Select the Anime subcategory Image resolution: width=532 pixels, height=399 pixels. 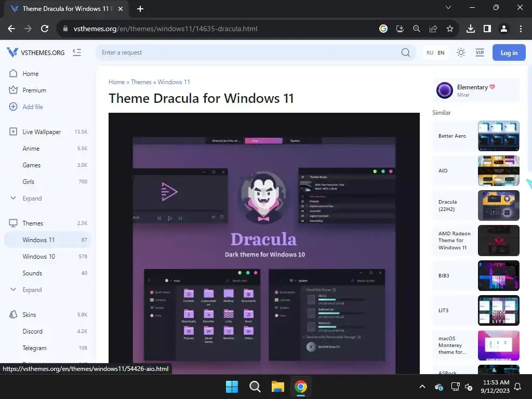pyautogui.click(x=31, y=148)
